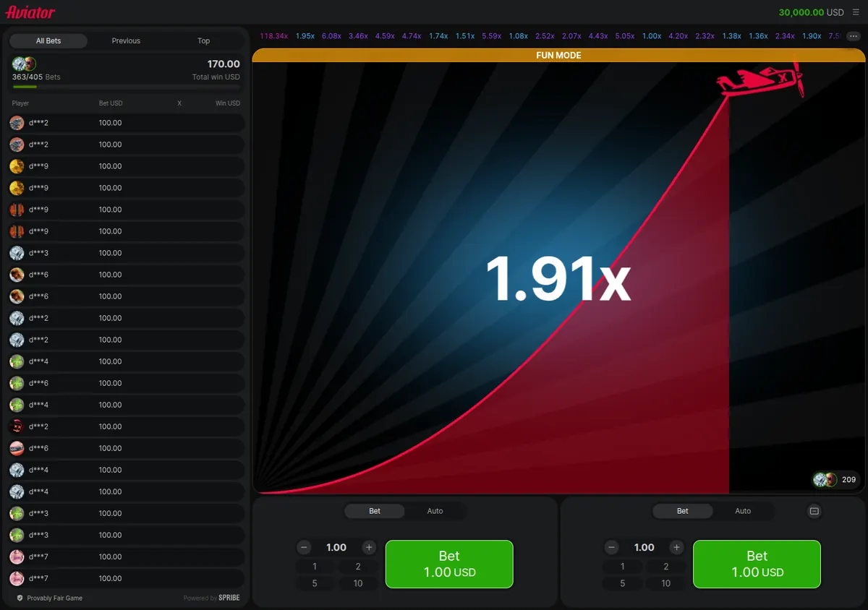Place the 1.00 USD bet in the first panel
The width and height of the screenshot is (868, 610).
tap(449, 564)
